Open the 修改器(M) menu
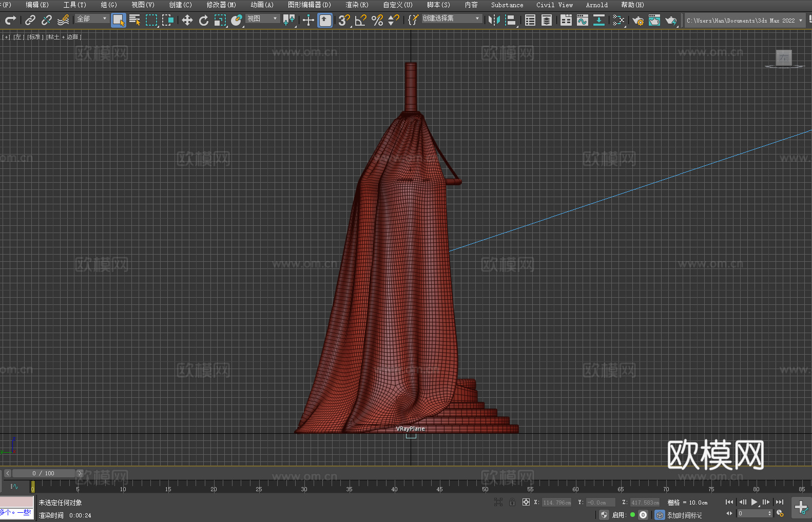The width and height of the screenshot is (812, 522). (x=221, y=5)
